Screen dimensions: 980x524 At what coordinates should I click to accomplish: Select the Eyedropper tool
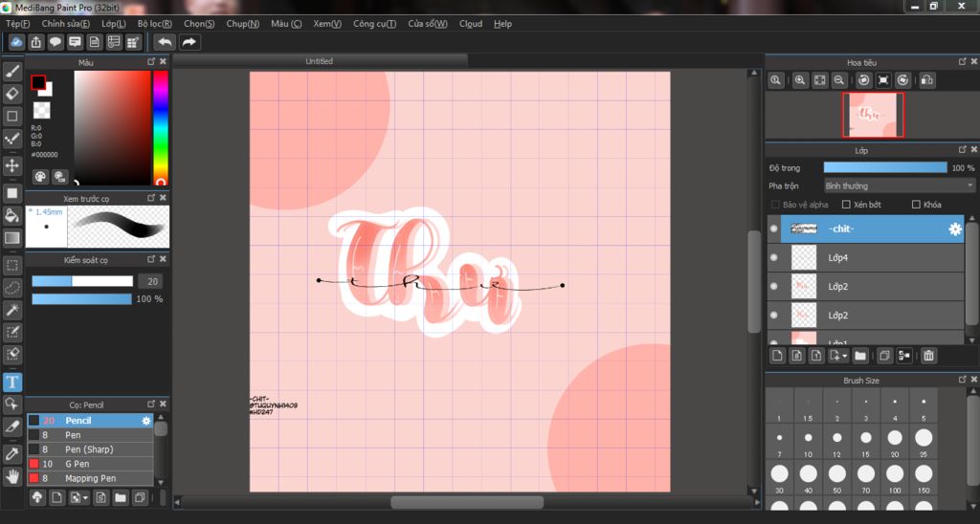(11, 454)
